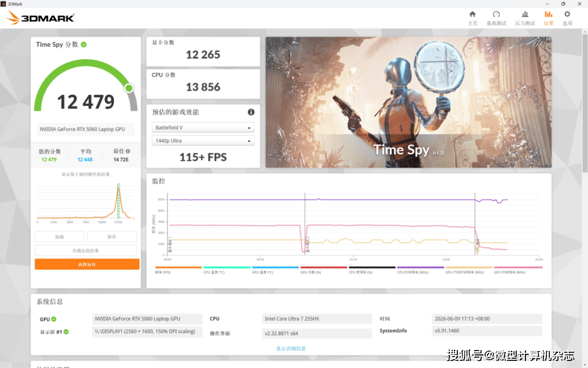Open the 压力测试 stress test tab
588x368 pixels.
(x=525, y=18)
